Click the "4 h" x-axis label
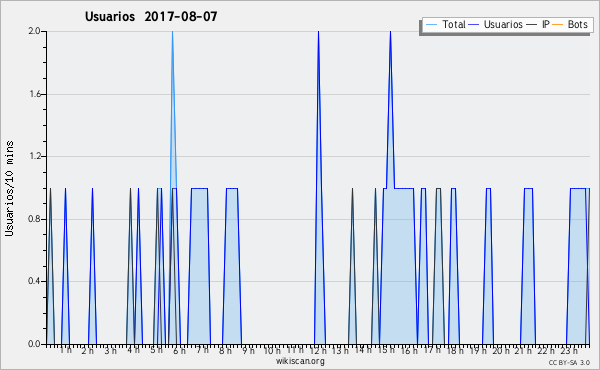The height and width of the screenshot is (370, 600). (x=133, y=350)
